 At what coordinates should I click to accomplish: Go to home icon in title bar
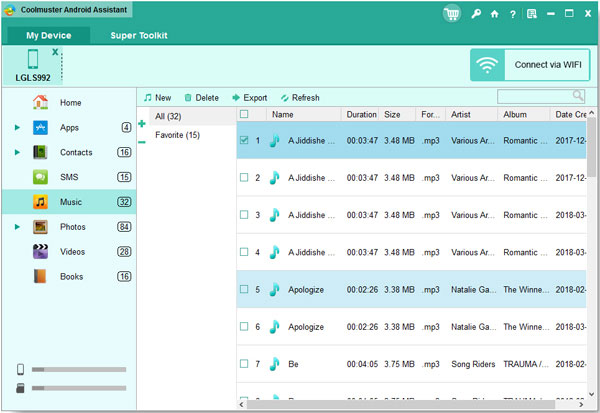[x=494, y=15]
